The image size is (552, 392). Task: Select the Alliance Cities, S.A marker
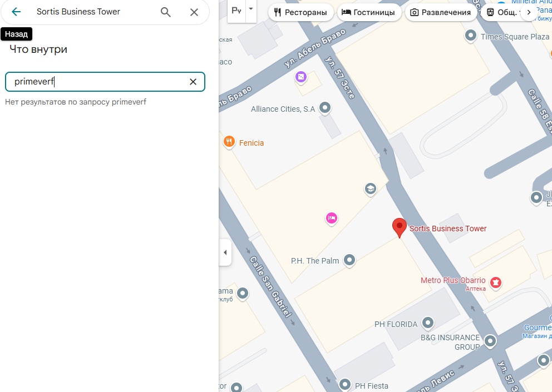tap(324, 108)
